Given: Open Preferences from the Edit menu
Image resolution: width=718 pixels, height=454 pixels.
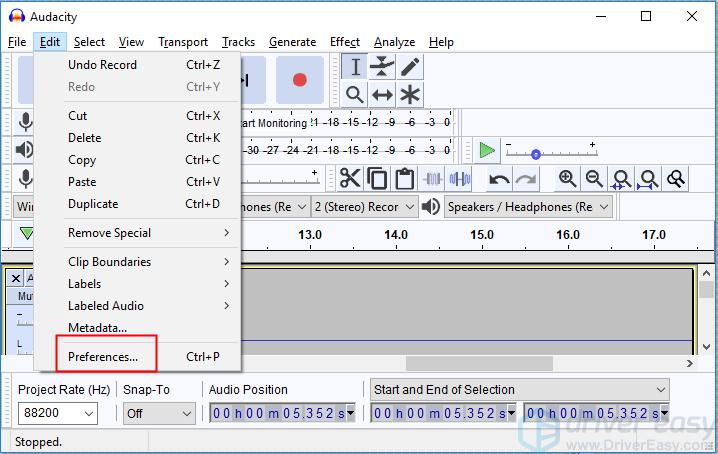Looking at the screenshot, I should [103, 356].
